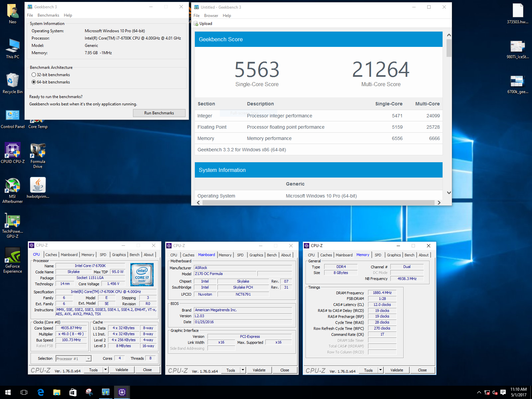Switch to Caches tab in CPU-Z CPU window
Viewport: 532px width, 399px height.
[51, 255]
